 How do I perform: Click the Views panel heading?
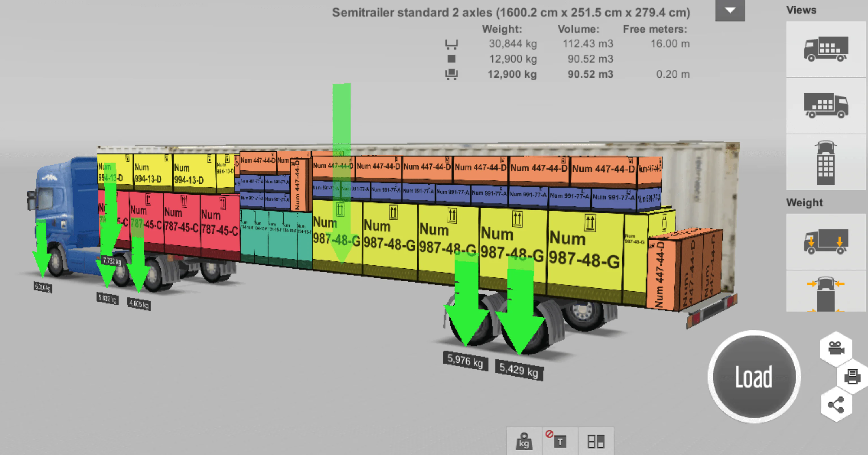pos(801,10)
